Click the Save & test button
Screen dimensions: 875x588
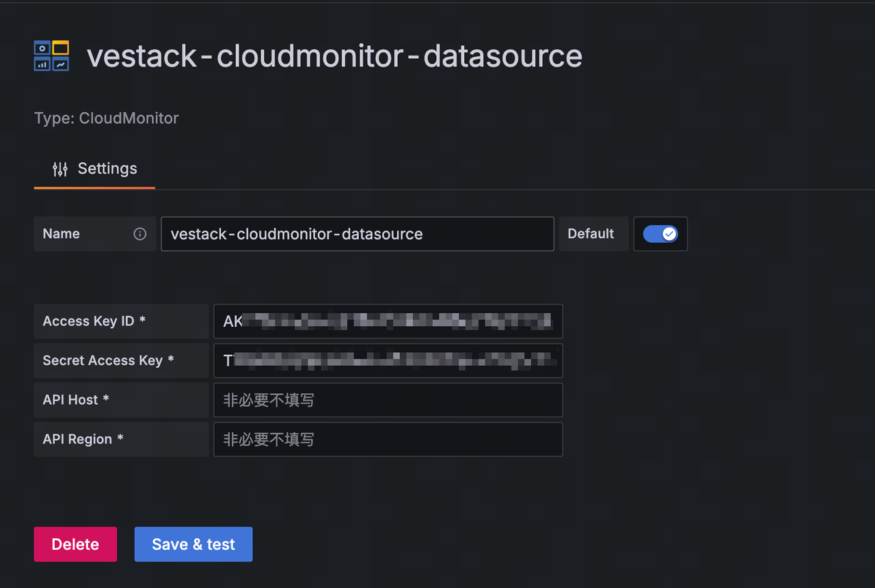point(193,544)
